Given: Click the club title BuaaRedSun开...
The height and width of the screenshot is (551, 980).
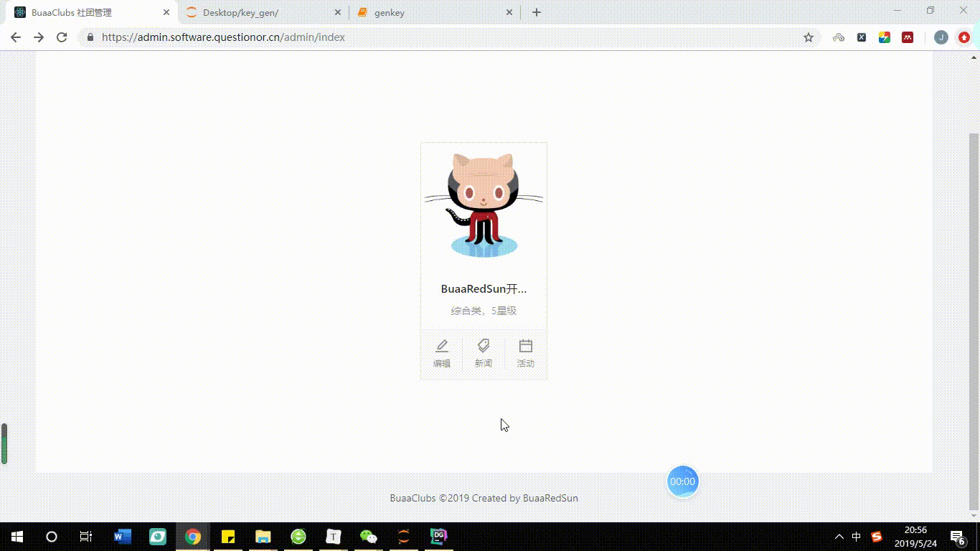Looking at the screenshot, I should point(484,289).
